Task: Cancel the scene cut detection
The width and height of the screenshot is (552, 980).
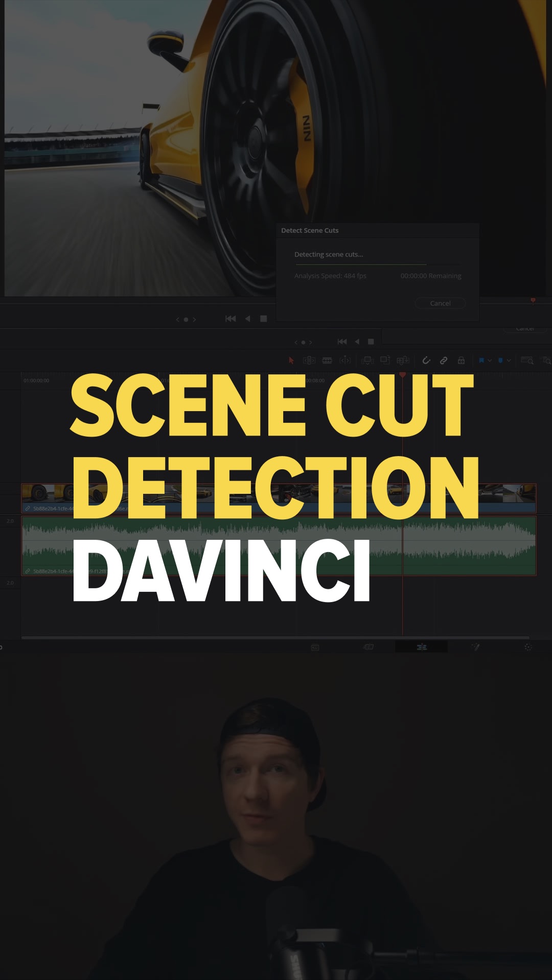Action: tap(440, 303)
